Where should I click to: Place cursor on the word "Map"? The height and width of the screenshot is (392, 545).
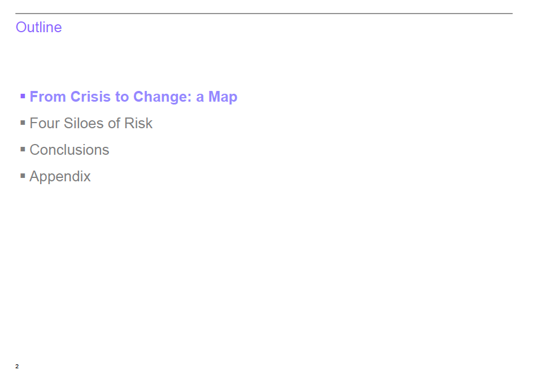pyautogui.click(x=223, y=97)
